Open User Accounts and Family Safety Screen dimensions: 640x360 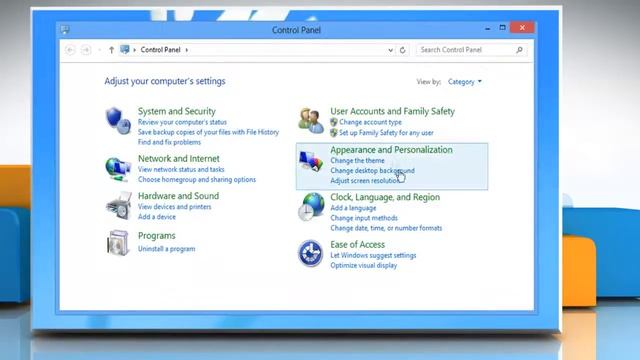[392, 111]
